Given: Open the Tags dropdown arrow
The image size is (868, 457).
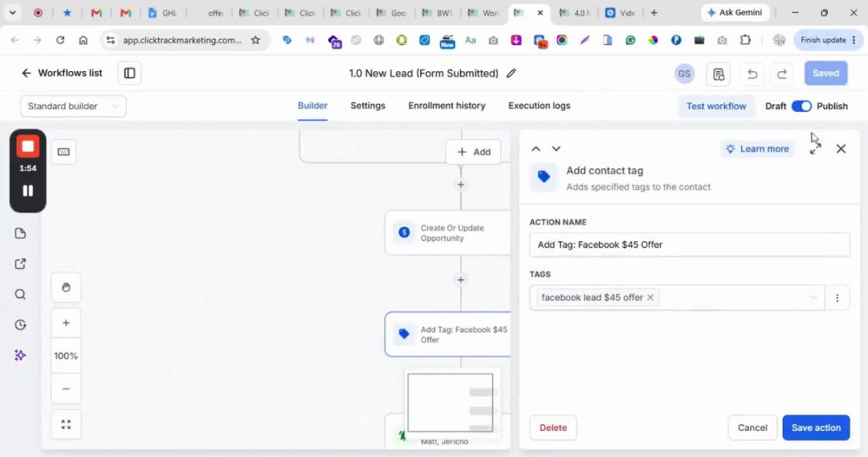Looking at the screenshot, I should pyautogui.click(x=813, y=297).
